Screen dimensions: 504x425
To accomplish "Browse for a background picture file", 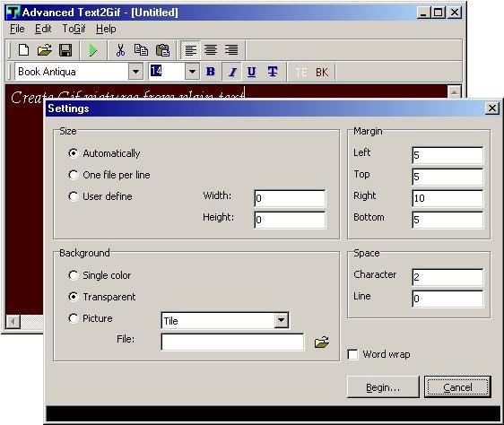I will coord(322,342).
